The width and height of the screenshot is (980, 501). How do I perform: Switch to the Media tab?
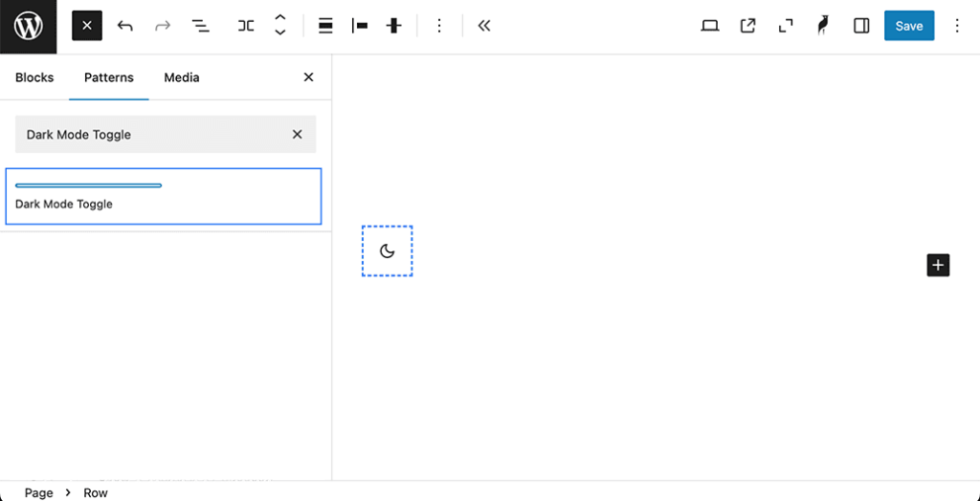tap(182, 77)
